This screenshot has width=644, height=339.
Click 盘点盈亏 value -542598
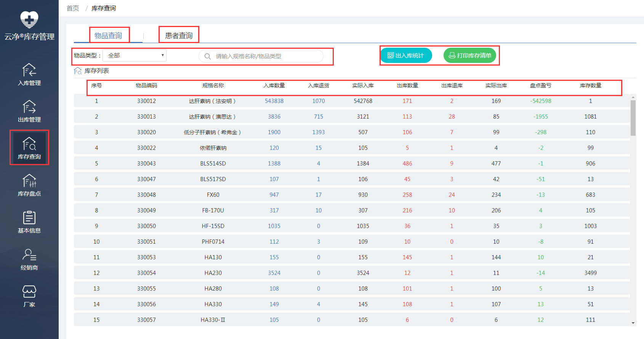[540, 101]
